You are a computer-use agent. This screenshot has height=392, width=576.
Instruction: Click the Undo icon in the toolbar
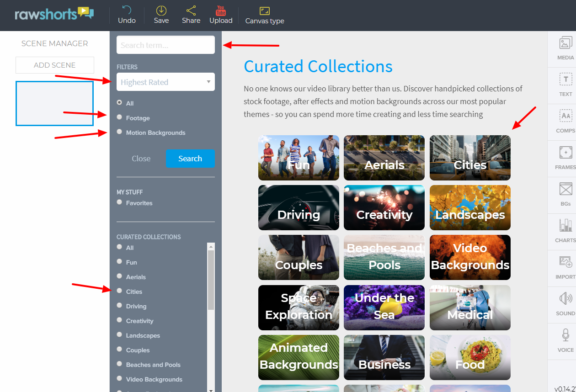(x=127, y=10)
